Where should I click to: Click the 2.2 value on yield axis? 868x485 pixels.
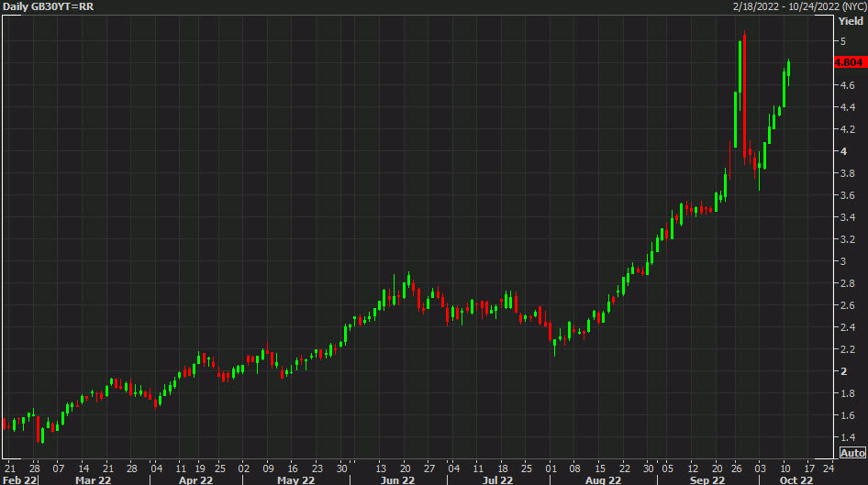click(847, 349)
